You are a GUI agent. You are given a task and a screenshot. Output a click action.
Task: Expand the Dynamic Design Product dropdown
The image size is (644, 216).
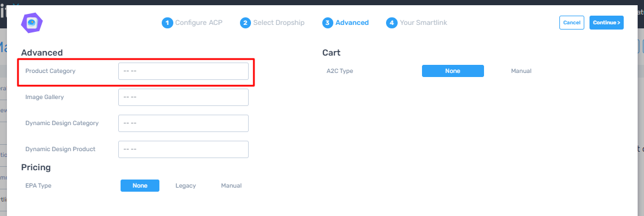183,149
